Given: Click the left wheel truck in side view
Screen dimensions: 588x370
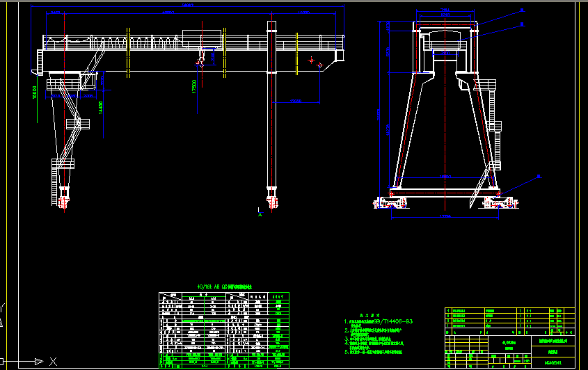Looking at the screenshot, I should coord(390,203).
